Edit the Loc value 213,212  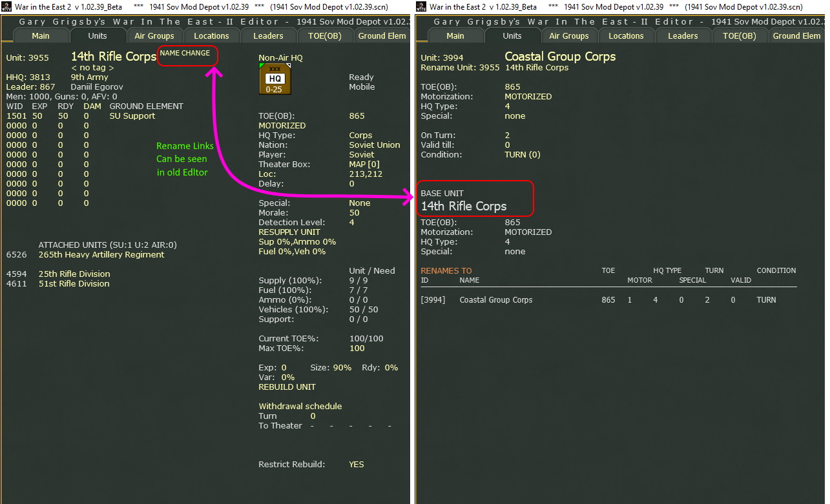point(366,174)
